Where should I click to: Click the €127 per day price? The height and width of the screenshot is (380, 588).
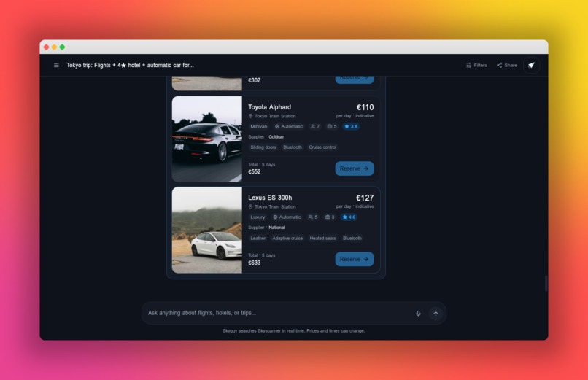(365, 198)
